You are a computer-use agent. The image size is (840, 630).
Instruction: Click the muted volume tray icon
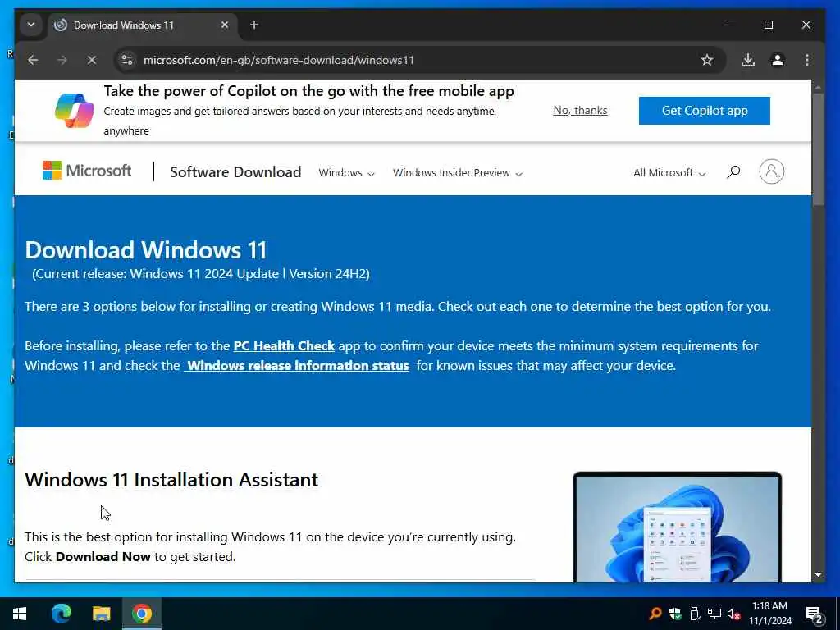point(733,614)
